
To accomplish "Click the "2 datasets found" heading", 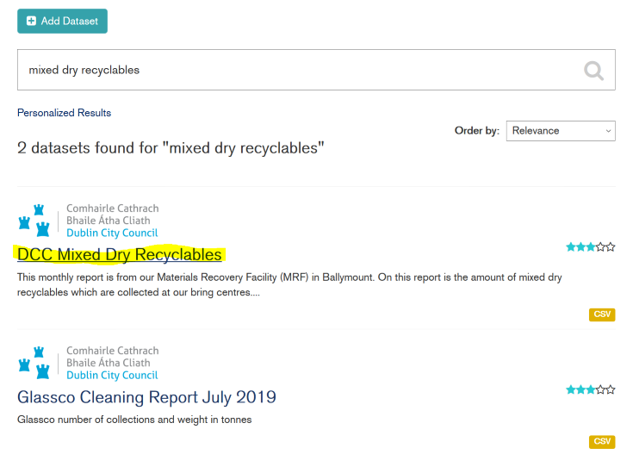I will tap(171, 148).
